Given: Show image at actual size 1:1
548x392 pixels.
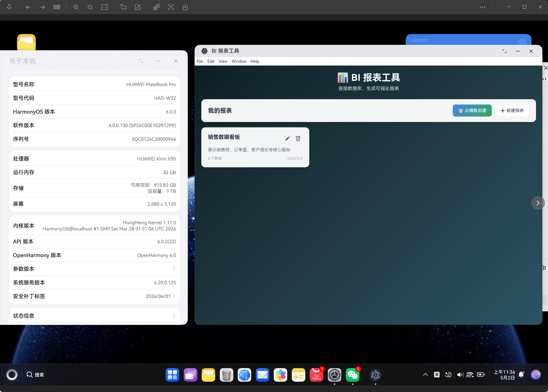Looking at the screenshot, I should (x=104, y=7).
